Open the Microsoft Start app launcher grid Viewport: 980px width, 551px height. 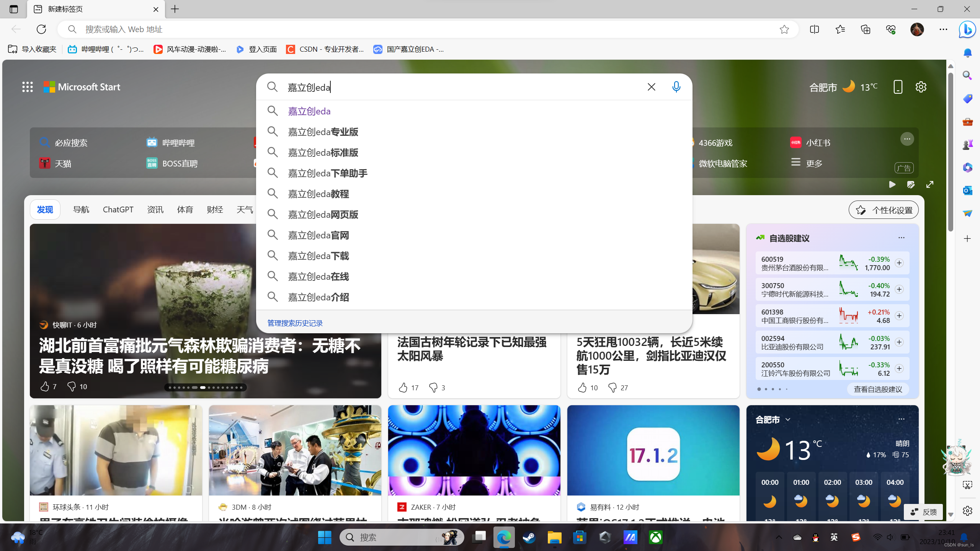27,87
